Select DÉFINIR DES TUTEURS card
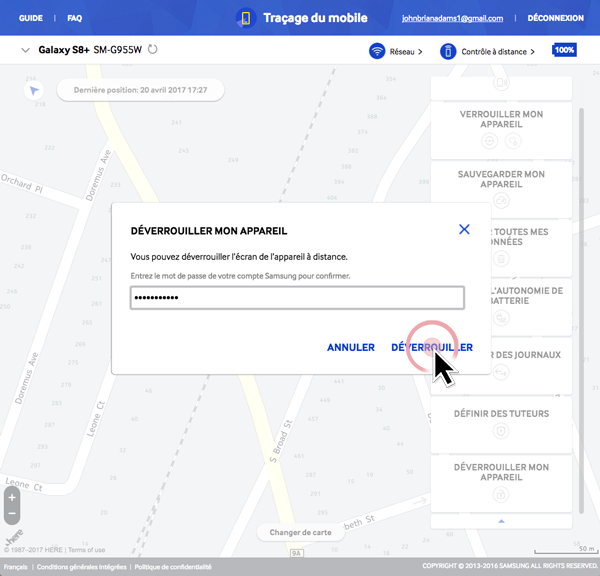600x576 pixels. click(501, 425)
